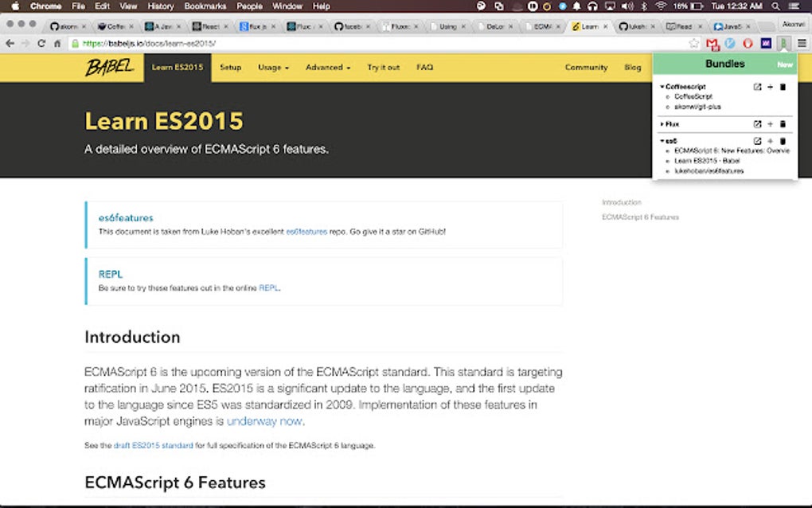
Task: Click the Bluetooth icon in menu bar
Action: (x=645, y=6)
